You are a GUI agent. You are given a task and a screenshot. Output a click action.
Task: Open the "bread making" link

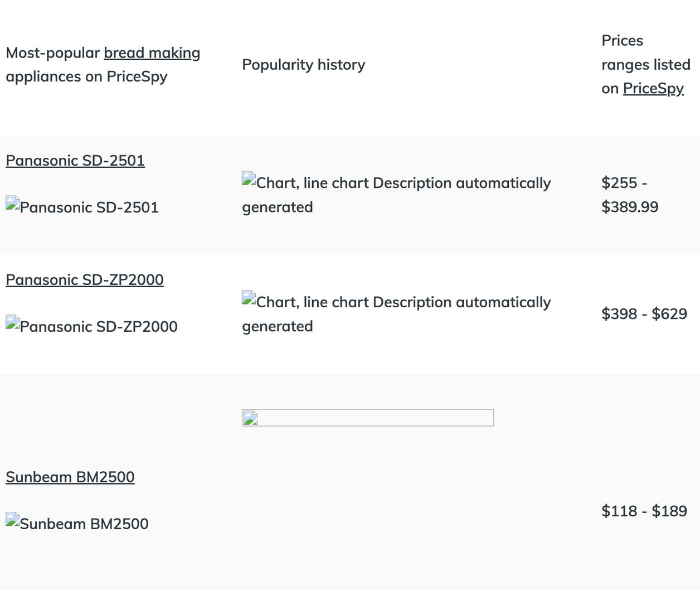click(x=152, y=53)
